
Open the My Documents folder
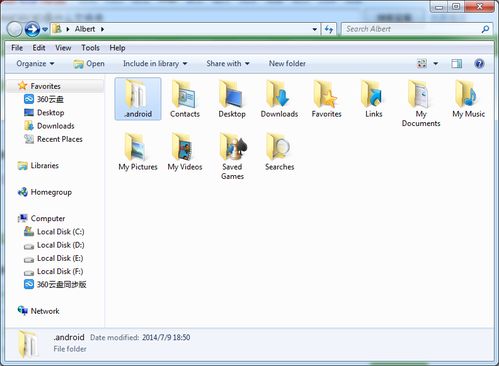[x=421, y=103]
